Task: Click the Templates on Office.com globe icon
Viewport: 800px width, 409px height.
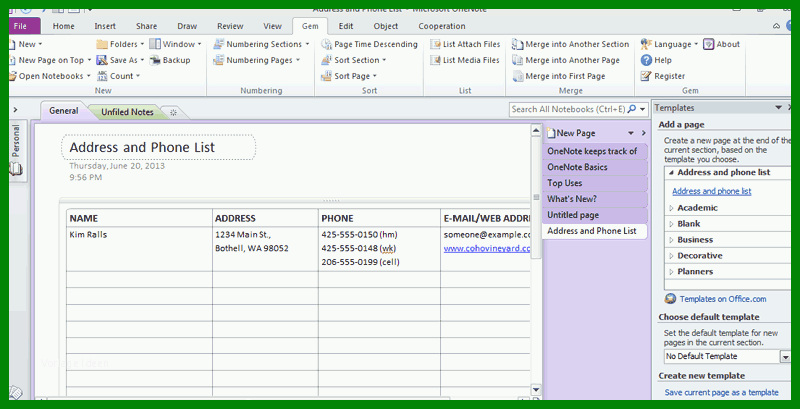Action: pos(670,299)
